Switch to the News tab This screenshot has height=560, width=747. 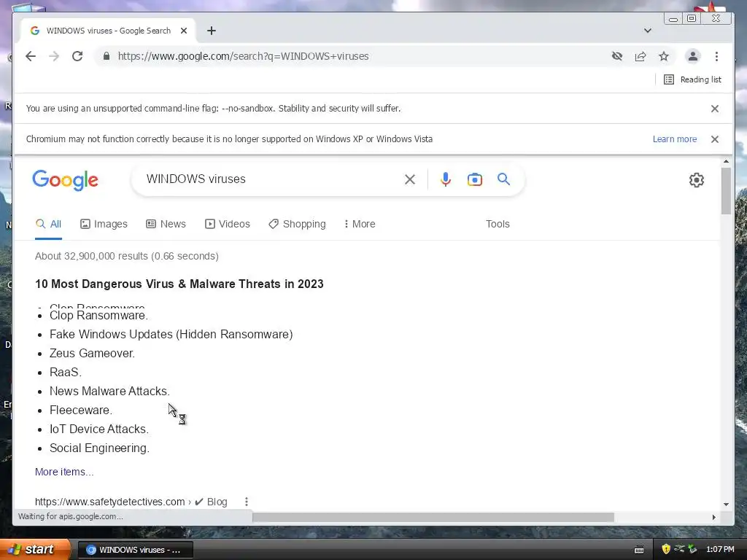pos(166,224)
